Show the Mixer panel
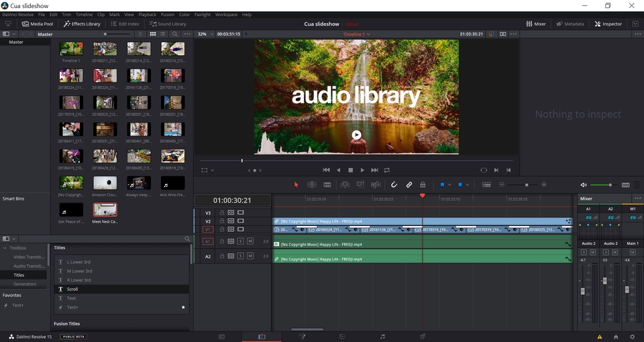Image resolution: width=644 pixels, height=342 pixels. [x=536, y=24]
